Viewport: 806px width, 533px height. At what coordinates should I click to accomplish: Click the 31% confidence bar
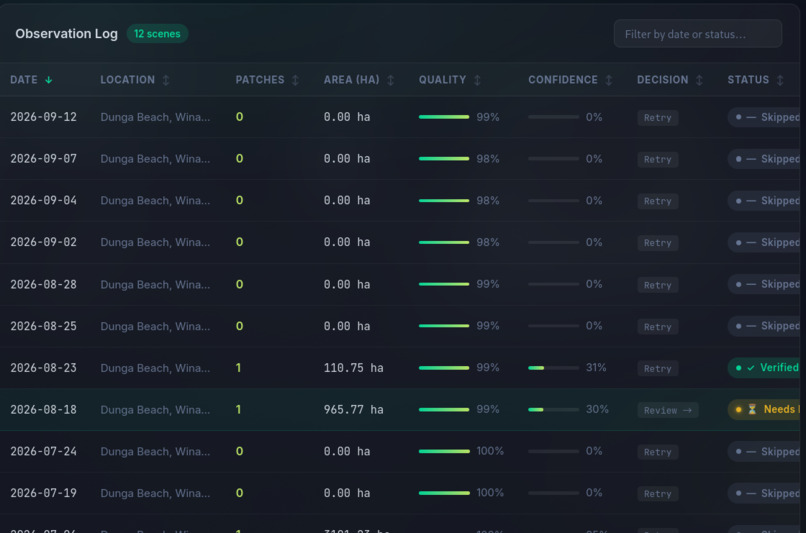[554, 368]
